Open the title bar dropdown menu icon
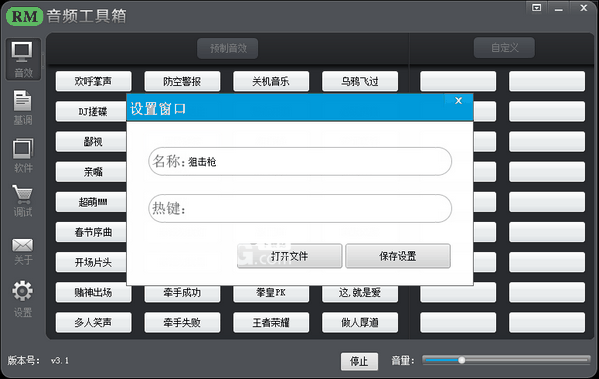Image resolution: width=599 pixels, height=379 pixels. point(537,8)
